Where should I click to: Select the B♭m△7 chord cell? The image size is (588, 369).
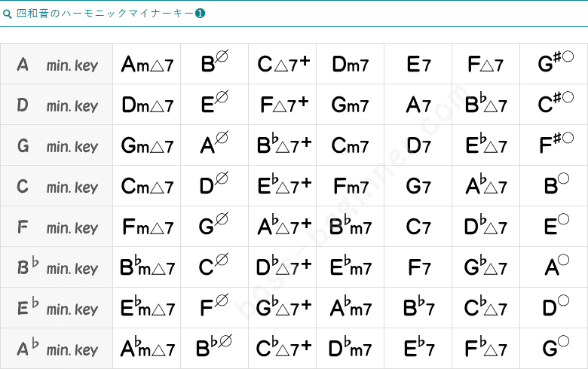147,268
